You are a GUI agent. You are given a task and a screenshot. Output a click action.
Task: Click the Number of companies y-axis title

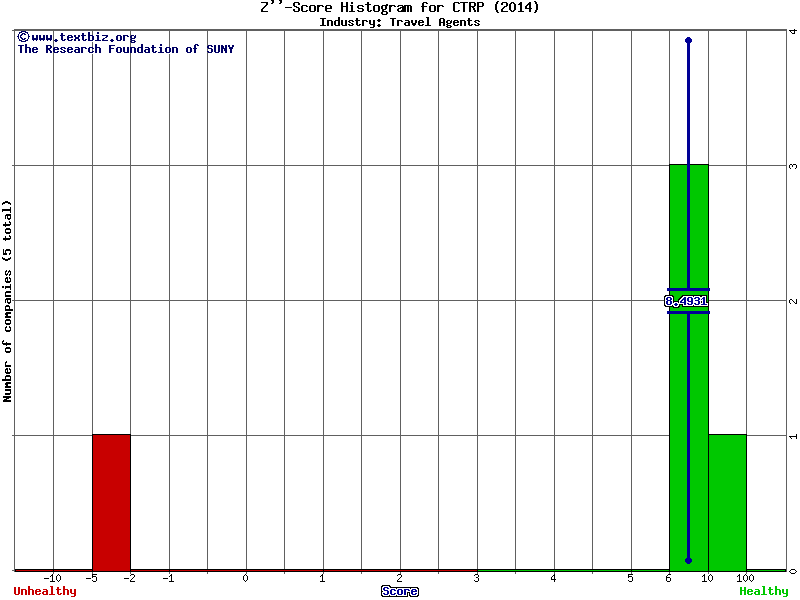click(x=8, y=300)
